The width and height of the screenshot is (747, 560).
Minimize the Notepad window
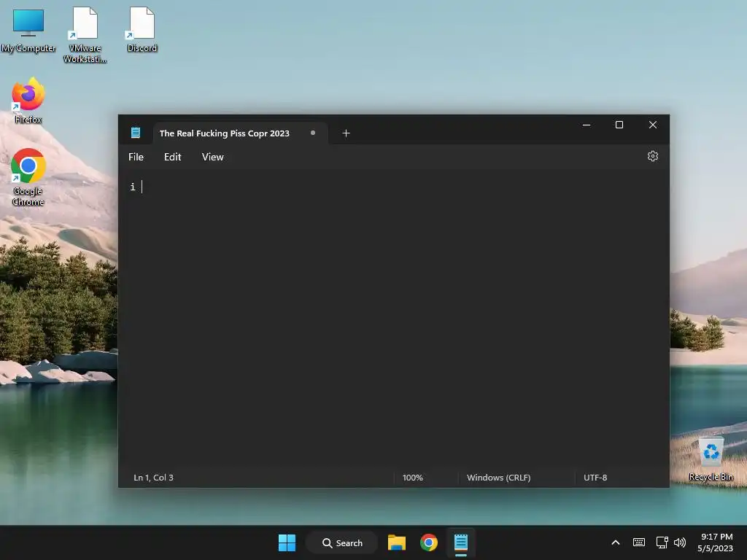coord(587,125)
